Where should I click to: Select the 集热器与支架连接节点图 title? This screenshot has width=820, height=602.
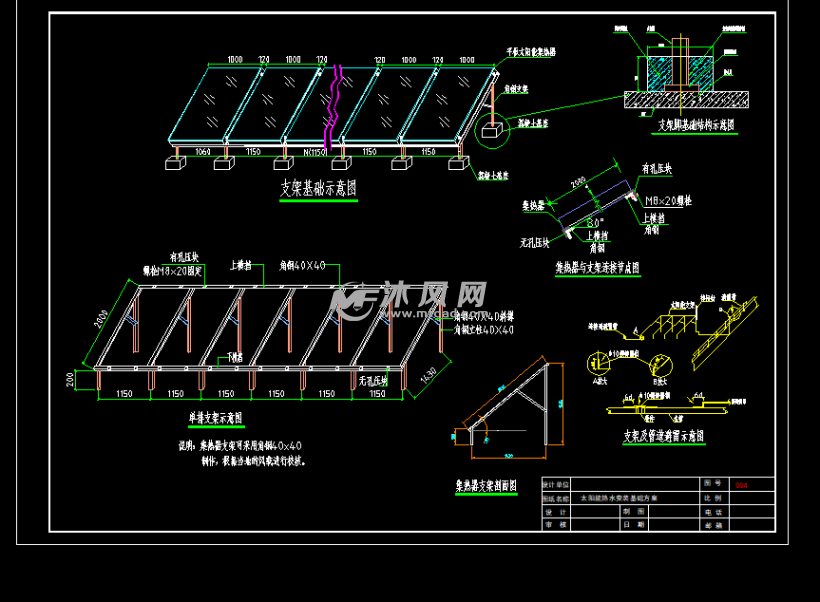tap(597, 268)
